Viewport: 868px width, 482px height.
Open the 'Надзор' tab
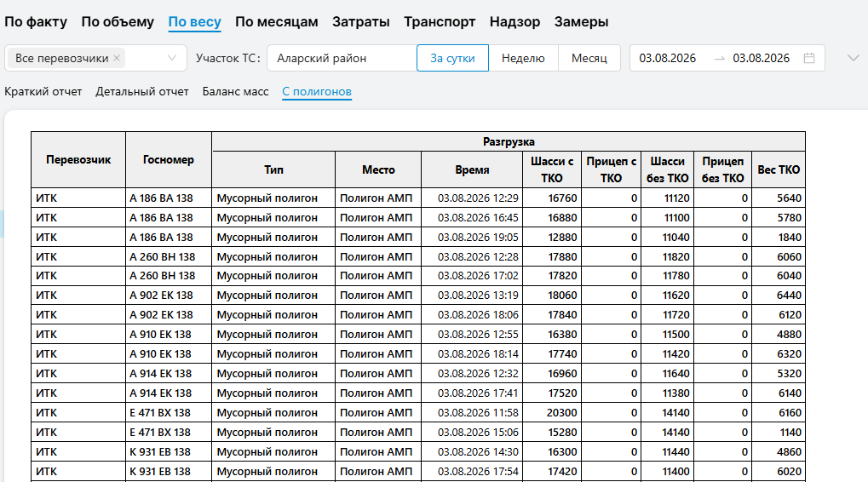[x=514, y=21]
